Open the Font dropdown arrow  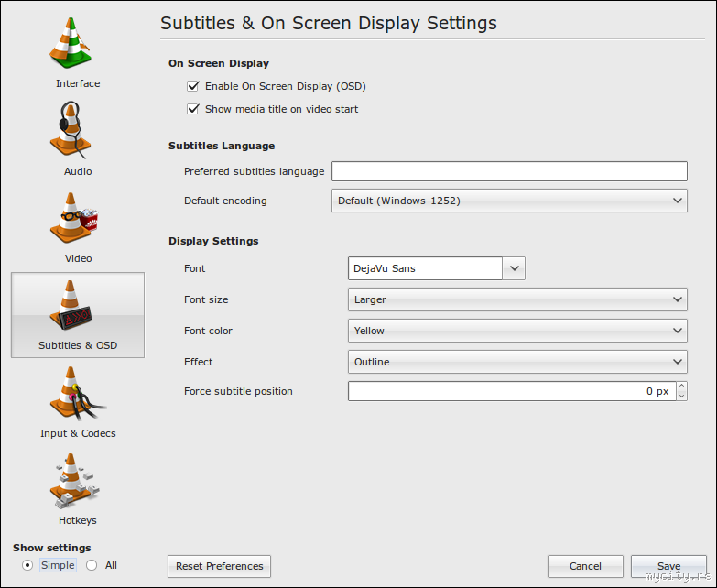[514, 268]
